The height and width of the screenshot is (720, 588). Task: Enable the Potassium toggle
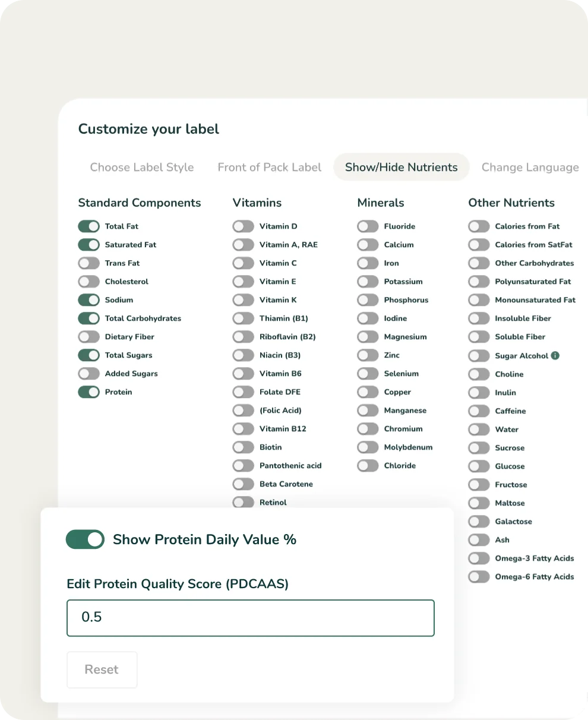368,282
